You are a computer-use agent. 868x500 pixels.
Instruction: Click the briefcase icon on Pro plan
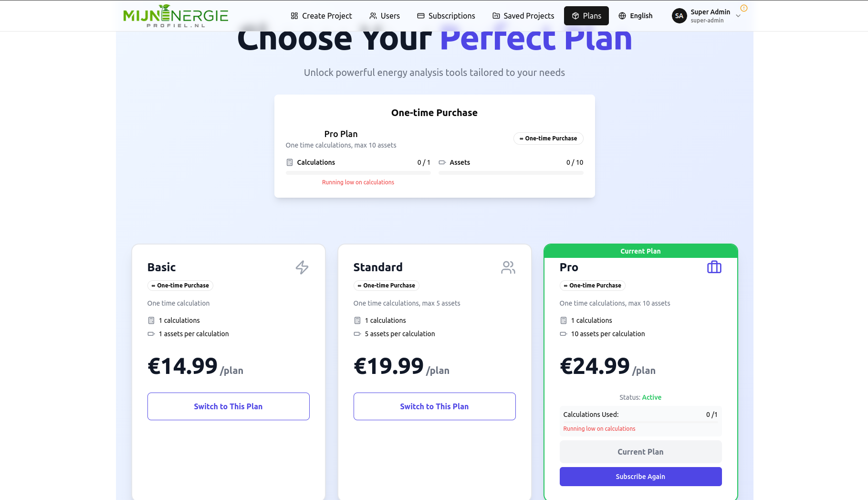pyautogui.click(x=714, y=267)
